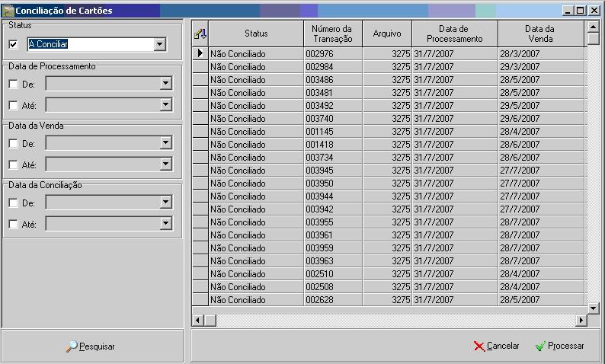Click the grid sort/edit icon in header corner

pos(200,34)
